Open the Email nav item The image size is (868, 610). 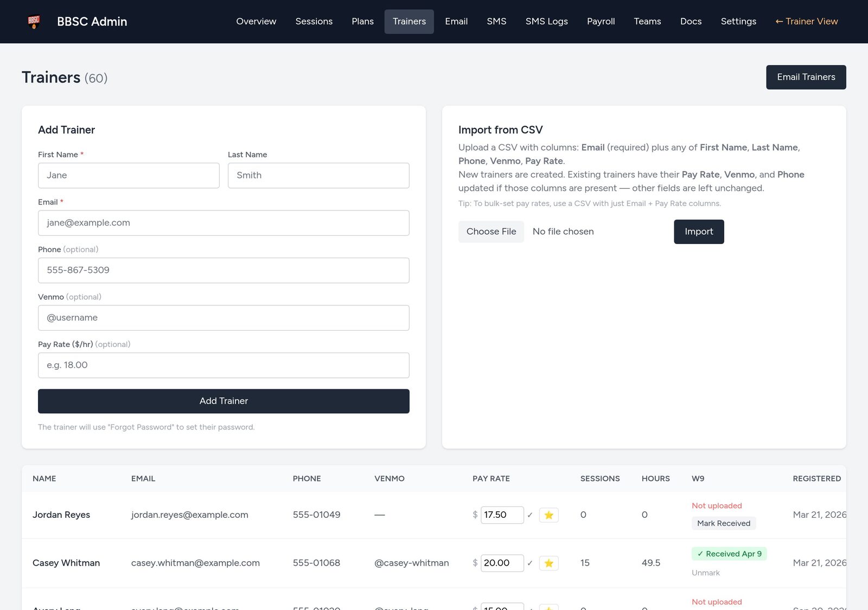[456, 22]
